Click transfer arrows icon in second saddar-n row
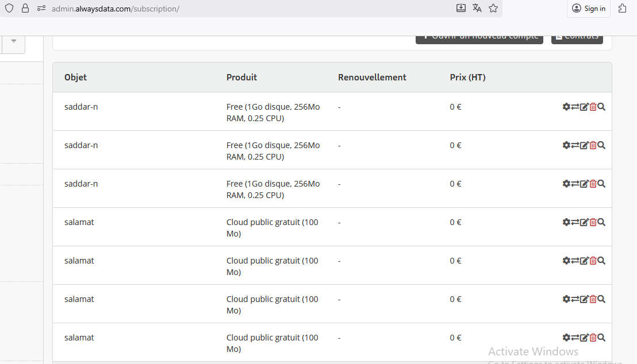 pyautogui.click(x=575, y=145)
